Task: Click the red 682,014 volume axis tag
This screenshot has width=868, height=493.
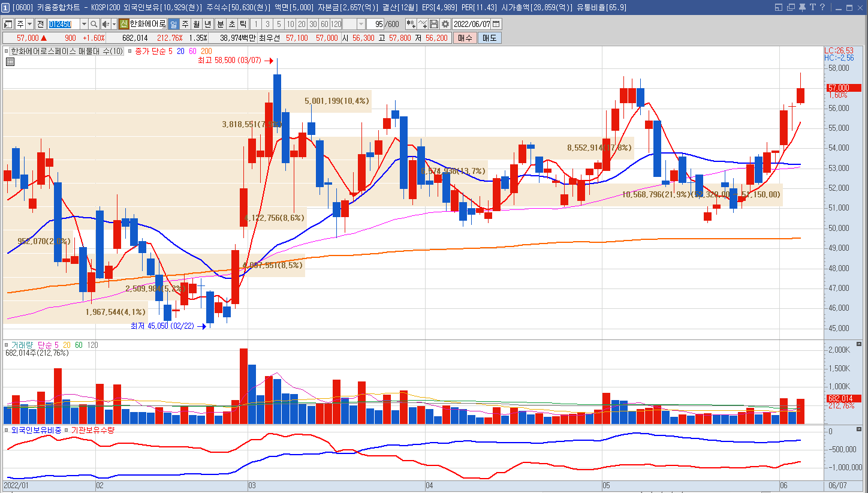Action: pyautogui.click(x=843, y=398)
